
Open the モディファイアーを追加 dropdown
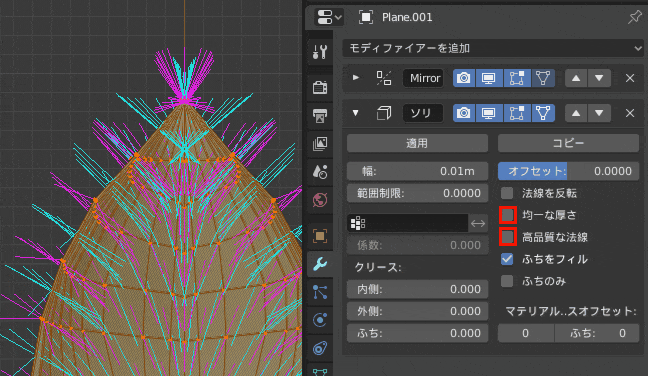point(493,48)
